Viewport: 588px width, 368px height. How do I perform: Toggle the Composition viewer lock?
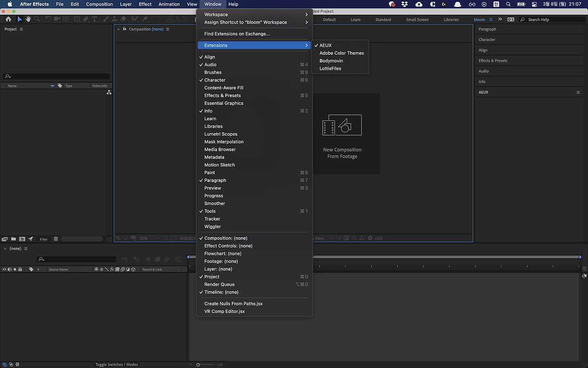(x=124, y=29)
